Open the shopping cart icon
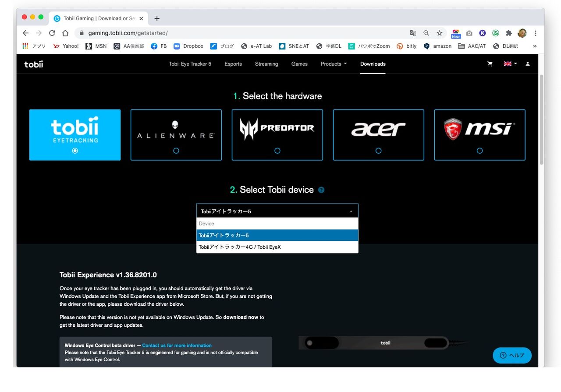 tap(490, 64)
